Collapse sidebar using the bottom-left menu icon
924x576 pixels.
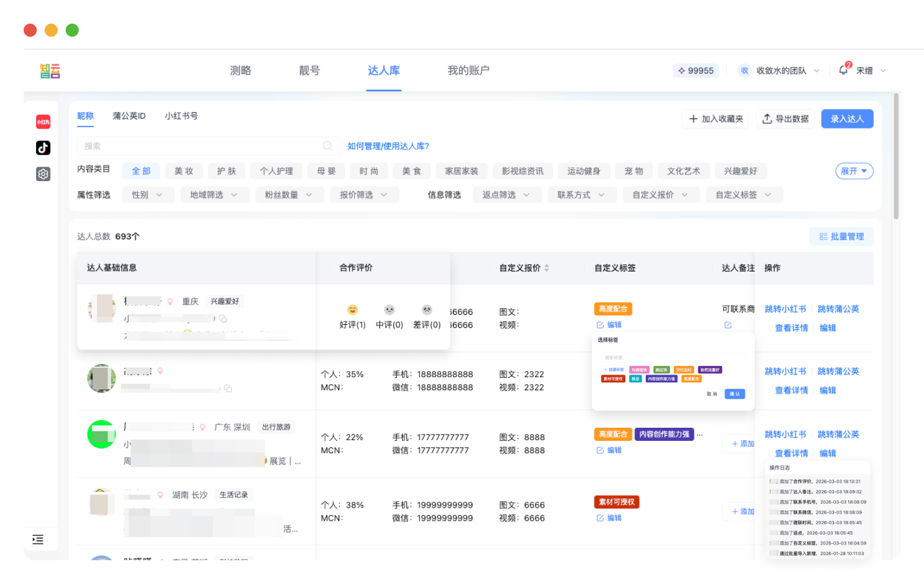[38, 539]
